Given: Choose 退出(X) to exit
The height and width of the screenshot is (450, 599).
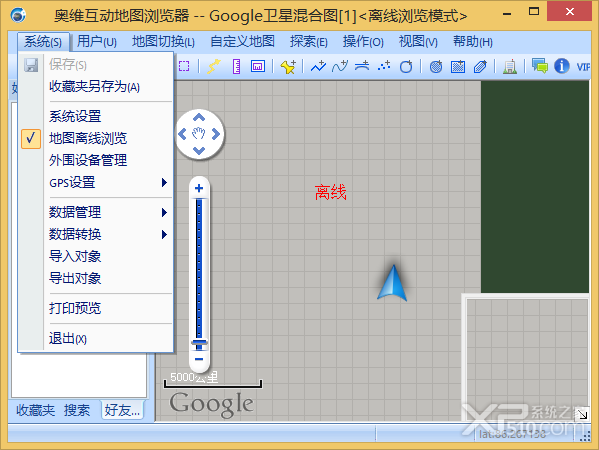Looking at the screenshot, I should point(96,338).
